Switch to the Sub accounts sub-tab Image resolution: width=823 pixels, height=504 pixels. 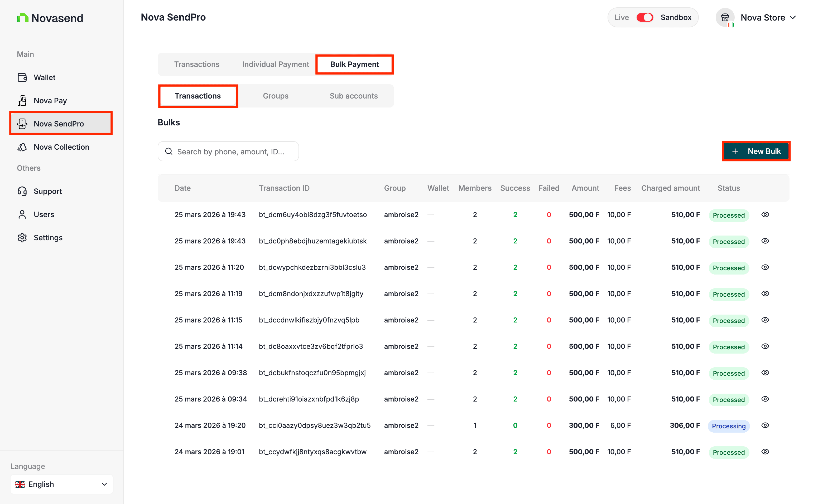[x=354, y=96]
